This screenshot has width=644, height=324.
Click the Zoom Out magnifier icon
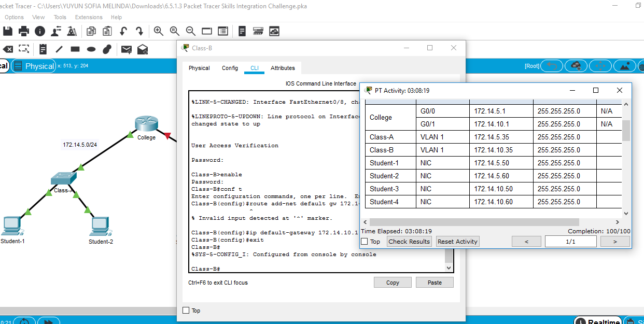pyautogui.click(x=191, y=31)
